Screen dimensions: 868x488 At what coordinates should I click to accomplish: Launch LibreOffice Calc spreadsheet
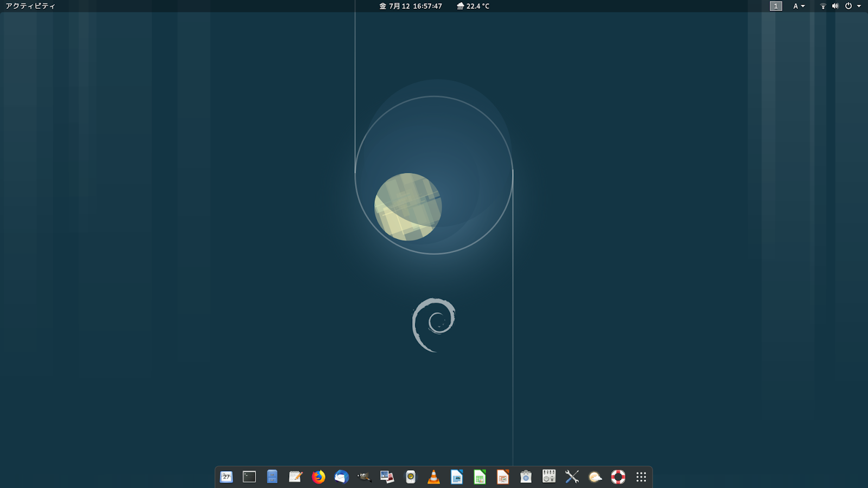point(480,477)
